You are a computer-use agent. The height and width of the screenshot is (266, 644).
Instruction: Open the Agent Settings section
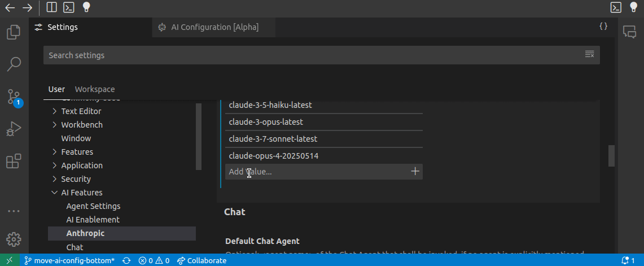pyautogui.click(x=93, y=206)
